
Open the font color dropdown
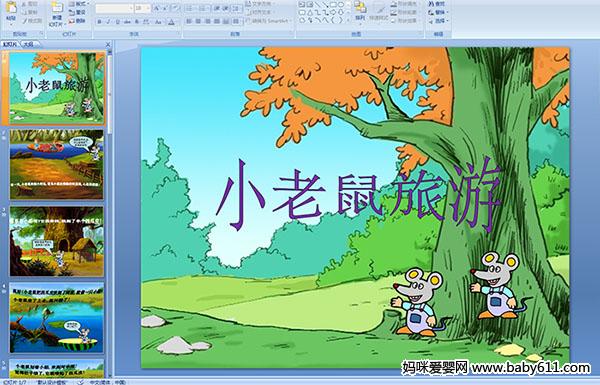pos(171,22)
